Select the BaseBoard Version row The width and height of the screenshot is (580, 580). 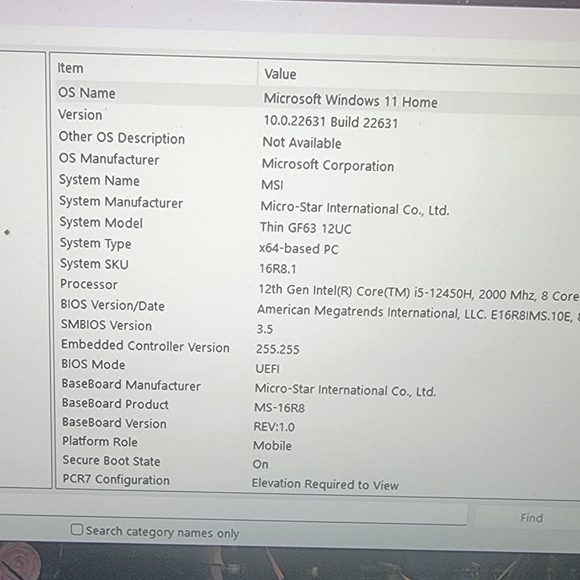coord(114,423)
